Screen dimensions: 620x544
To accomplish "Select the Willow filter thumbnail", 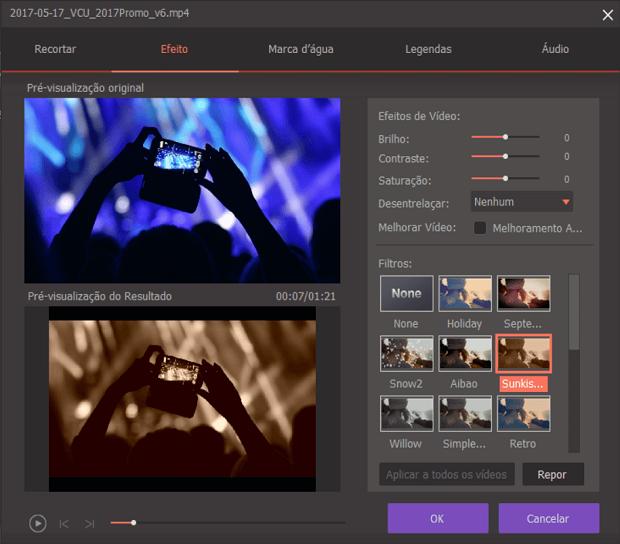I will [406, 414].
